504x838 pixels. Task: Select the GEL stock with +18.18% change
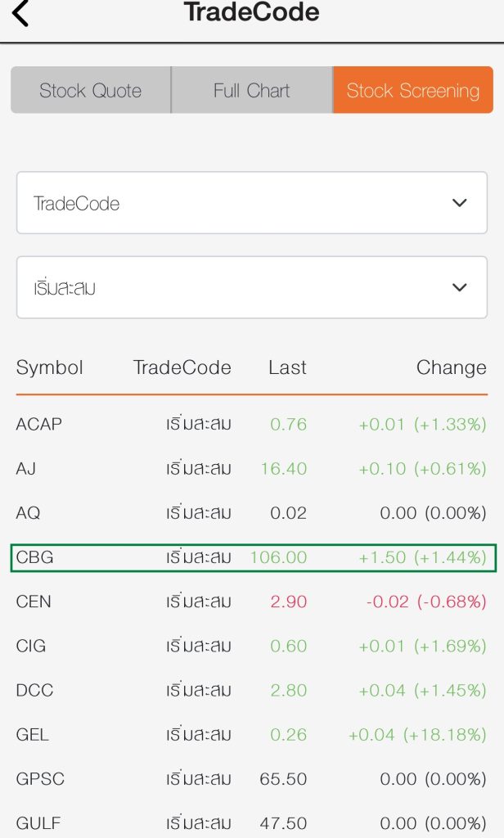point(252,735)
